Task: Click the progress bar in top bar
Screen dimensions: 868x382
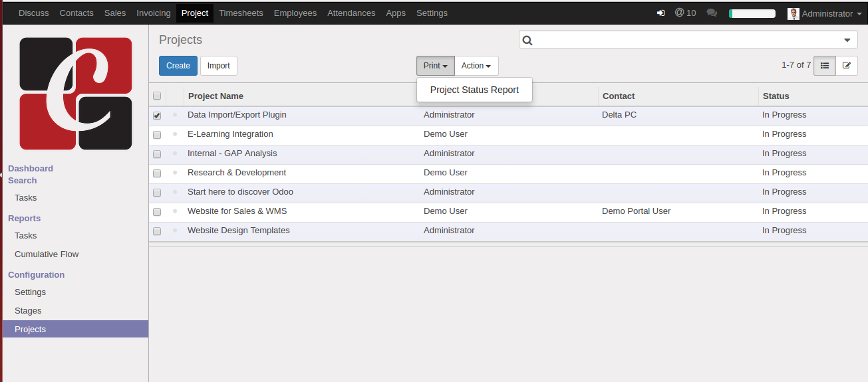Action: (752, 13)
